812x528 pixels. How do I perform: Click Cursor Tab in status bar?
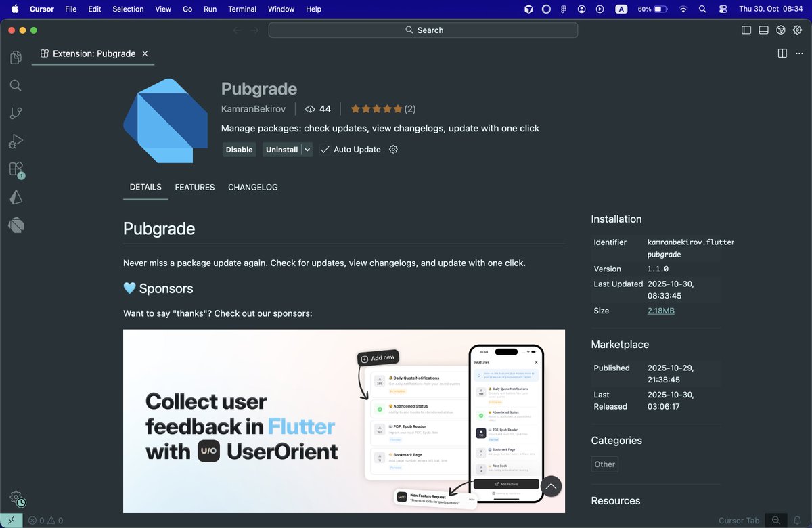point(739,521)
